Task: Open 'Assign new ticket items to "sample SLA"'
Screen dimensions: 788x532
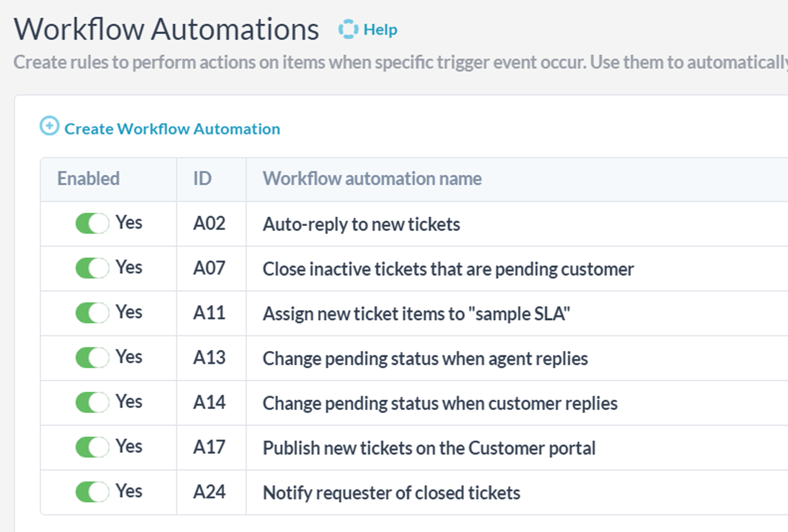Action: click(x=416, y=313)
